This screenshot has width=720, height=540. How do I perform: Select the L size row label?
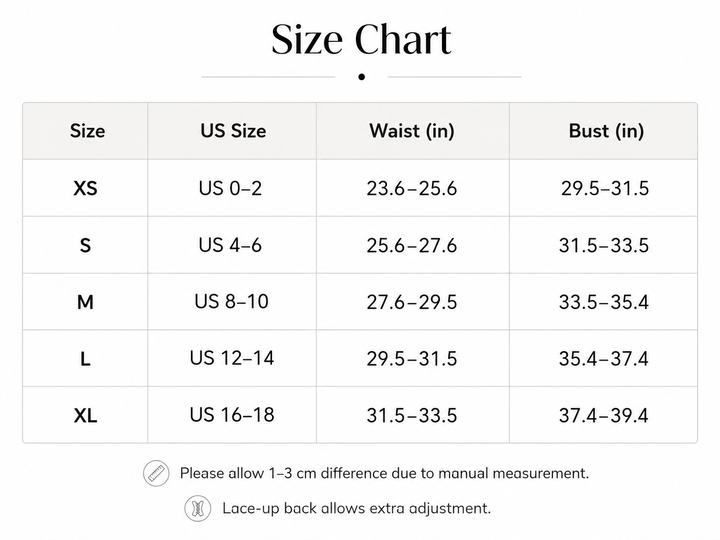(85, 359)
